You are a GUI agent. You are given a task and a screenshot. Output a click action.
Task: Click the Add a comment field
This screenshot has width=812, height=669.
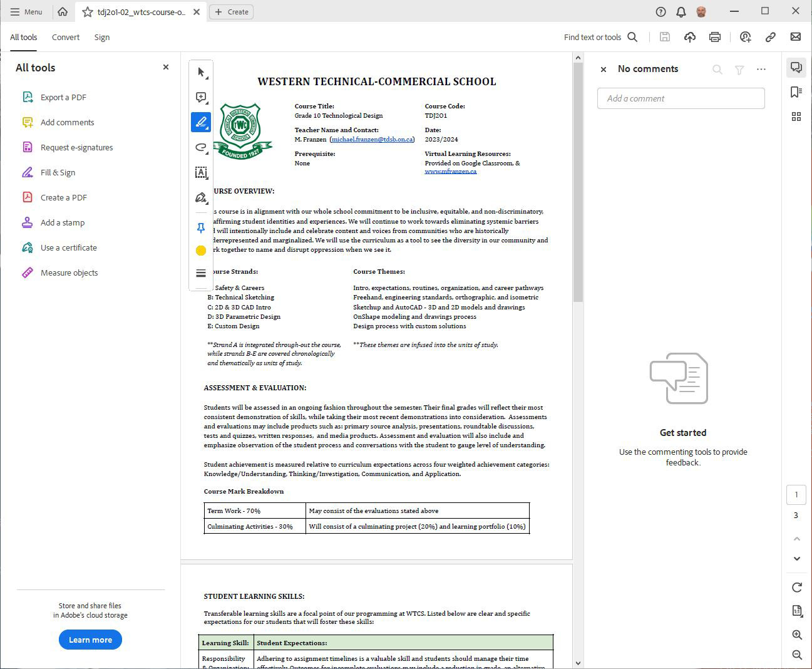point(681,98)
